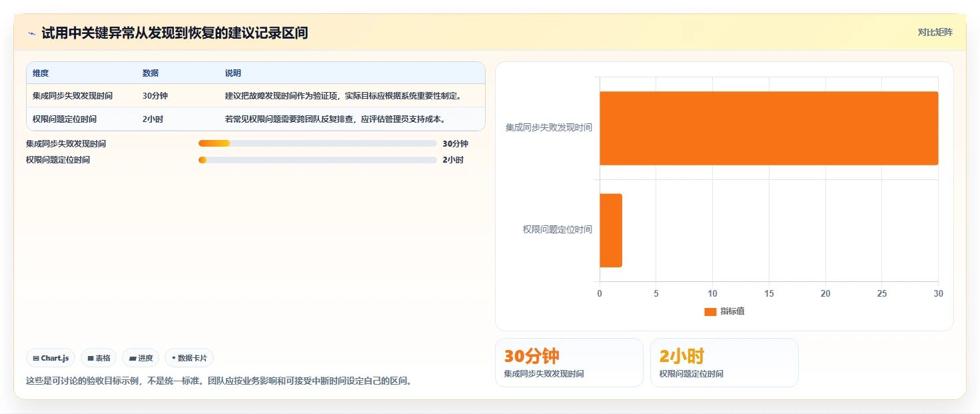Click the 2小时 progress value label

[453, 160]
